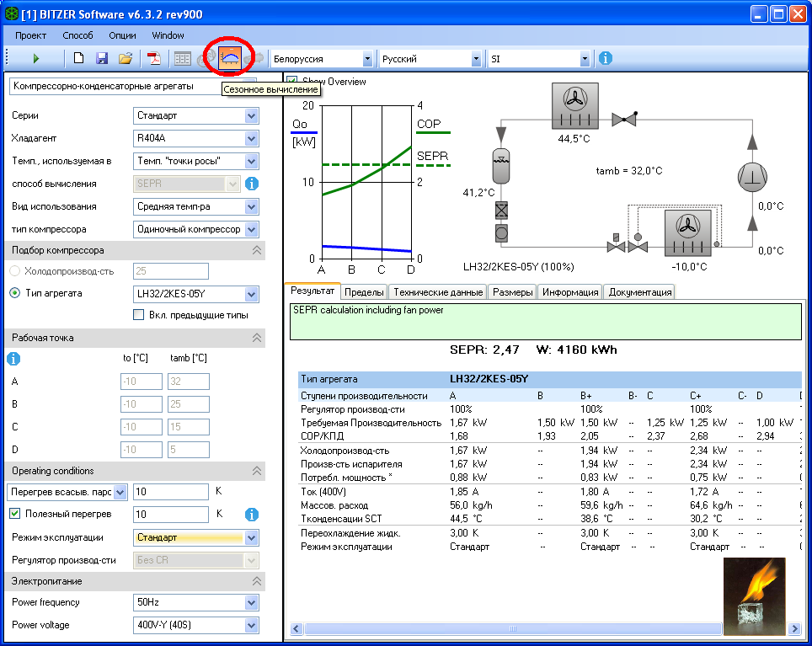This screenshot has width=812, height=646.
Task: Click the valve symbol right of condenser
Action: click(x=624, y=119)
